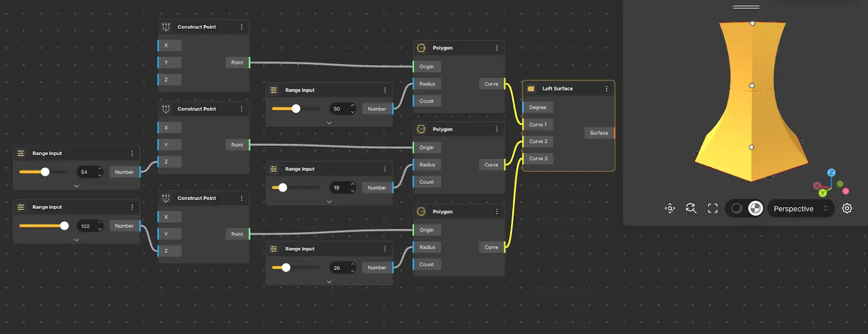Click the Z axis on orientation gizmo
This screenshot has height=334, width=868.
(x=831, y=172)
